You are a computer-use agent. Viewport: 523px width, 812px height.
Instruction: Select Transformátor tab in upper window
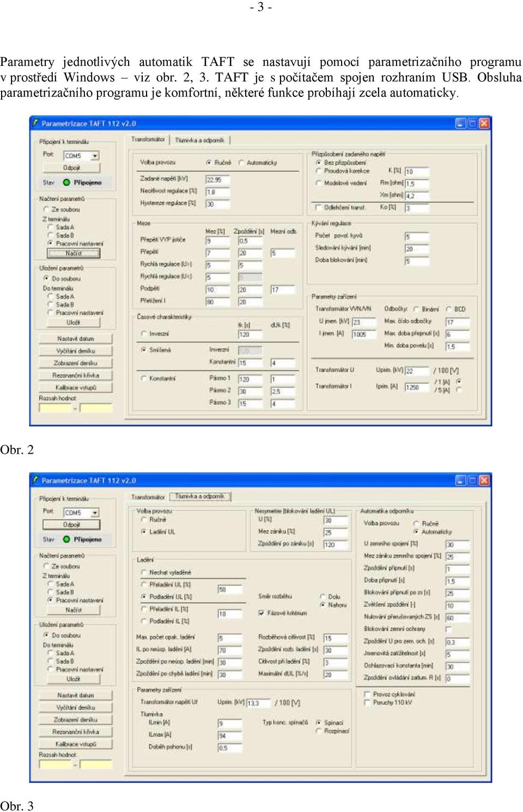click(x=148, y=139)
